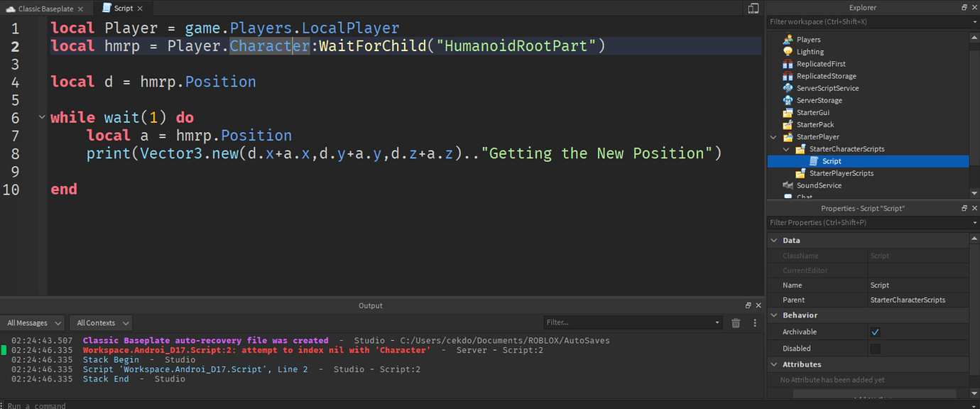
Task: Collapse the while loop on line 6
Action: 41,116
